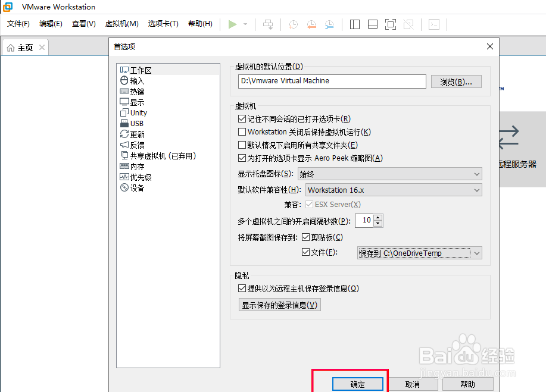Select Unity in the preferences list
This screenshot has height=392, width=546.
point(169,112)
